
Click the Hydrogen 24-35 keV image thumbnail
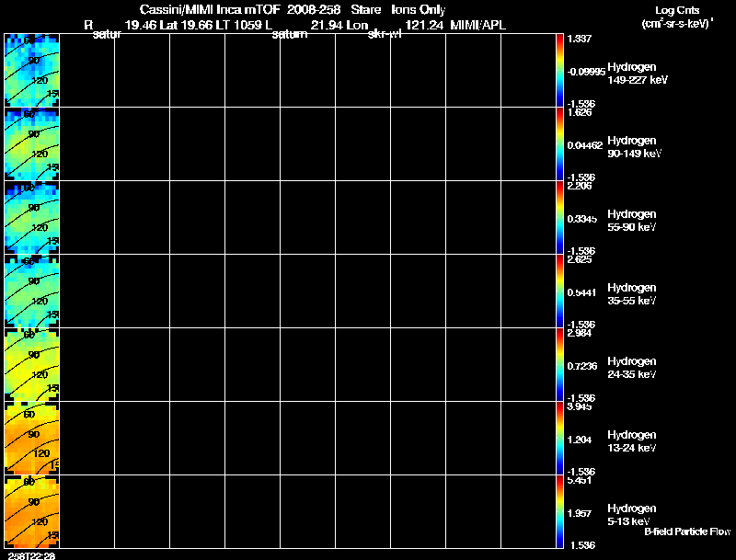(32, 365)
